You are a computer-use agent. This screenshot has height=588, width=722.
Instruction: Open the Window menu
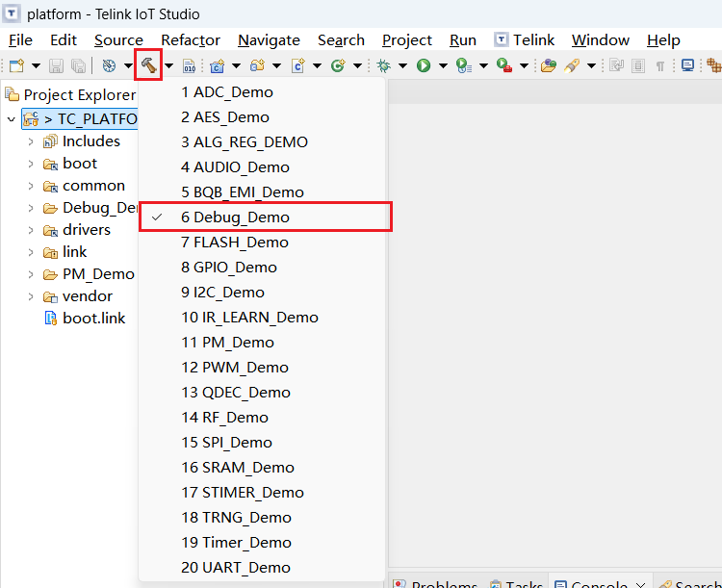[x=601, y=40]
